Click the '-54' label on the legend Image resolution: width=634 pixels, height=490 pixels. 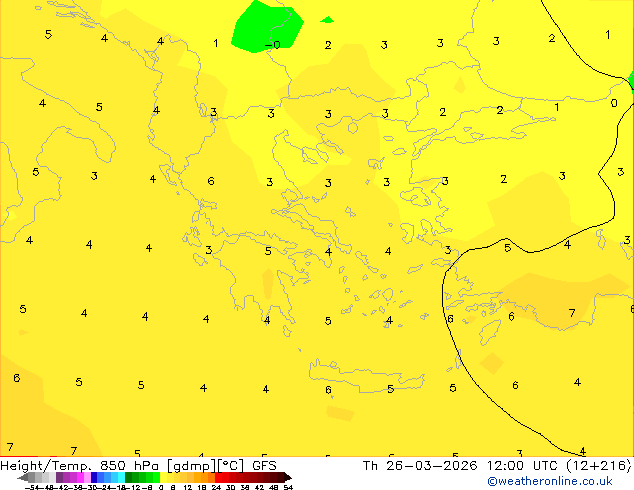coord(32,487)
